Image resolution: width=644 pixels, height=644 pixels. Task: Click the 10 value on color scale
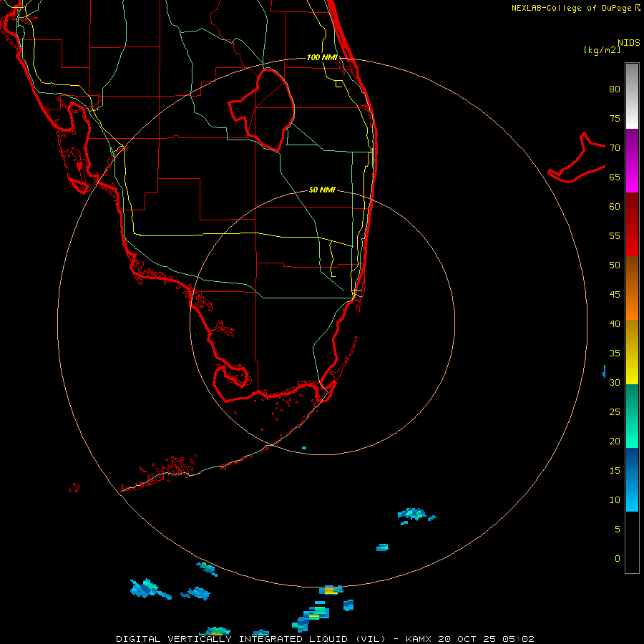(x=615, y=500)
